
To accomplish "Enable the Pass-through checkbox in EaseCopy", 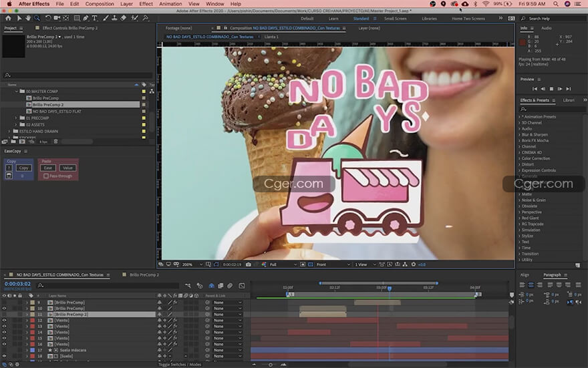I will (46, 176).
